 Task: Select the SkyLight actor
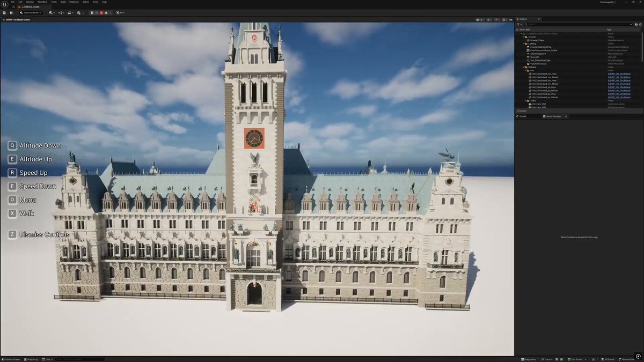pyautogui.click(x=535, y=57)
